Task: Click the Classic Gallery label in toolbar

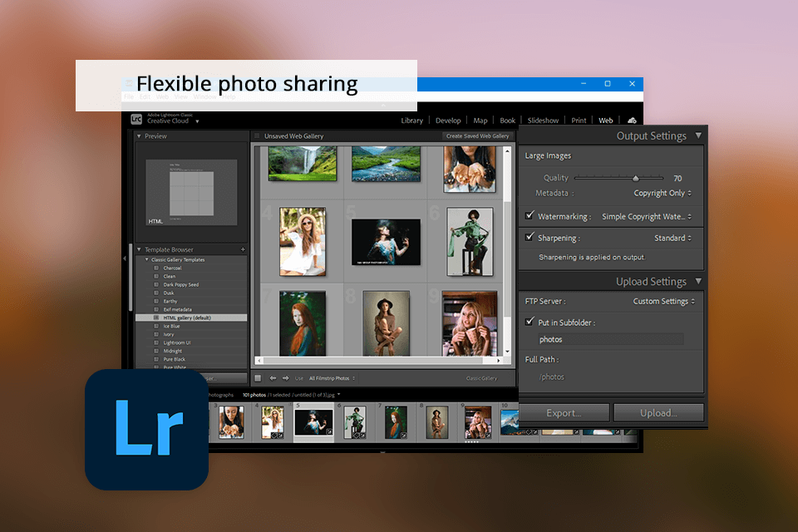Action: [481, 378]
